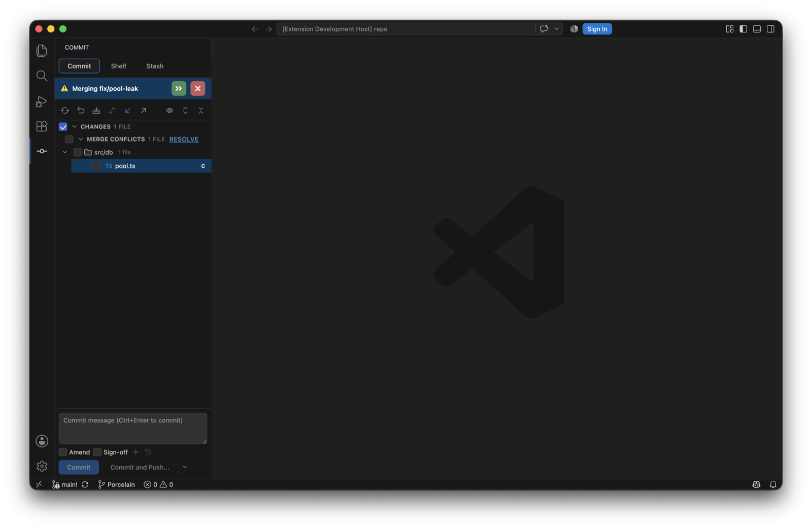
Task: Click the shield icon left of Sign In
Action: pyautogui.click(x=574, y=29)
